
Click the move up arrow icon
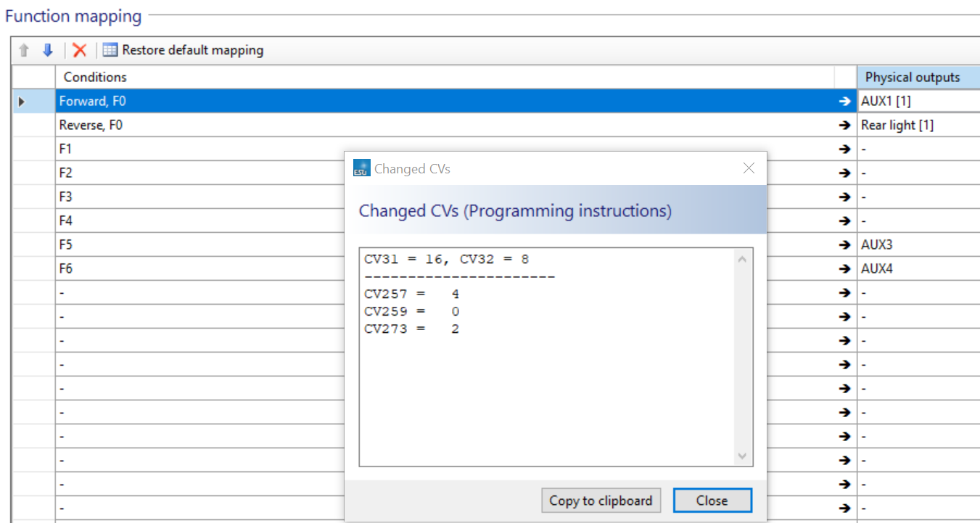click(x=24, y=50)
